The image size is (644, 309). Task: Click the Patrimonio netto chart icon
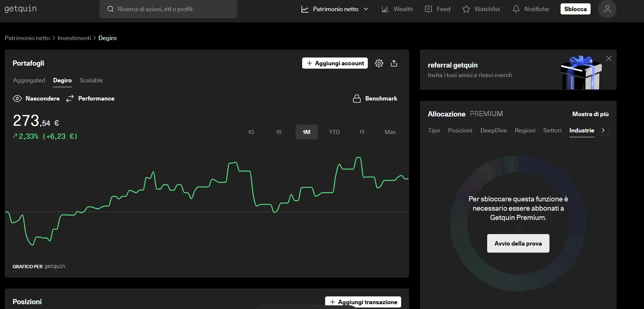[x=305, y=9]
